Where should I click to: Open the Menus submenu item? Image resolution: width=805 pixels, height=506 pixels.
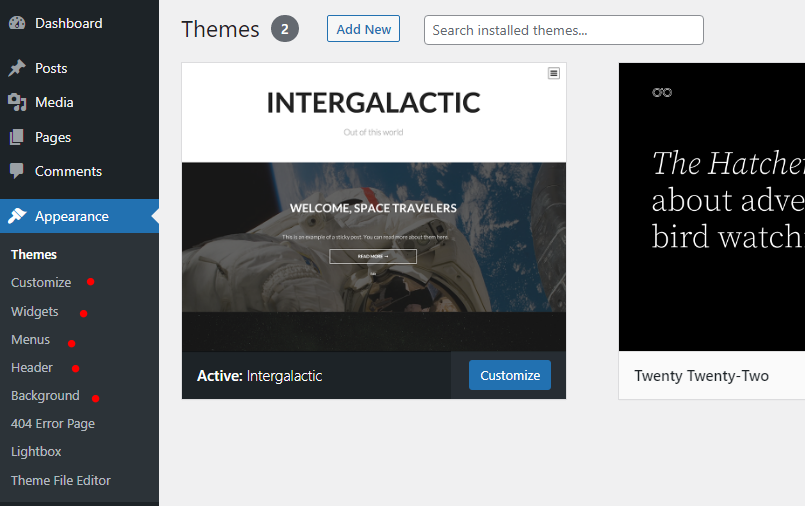click(x=30, y=340)
